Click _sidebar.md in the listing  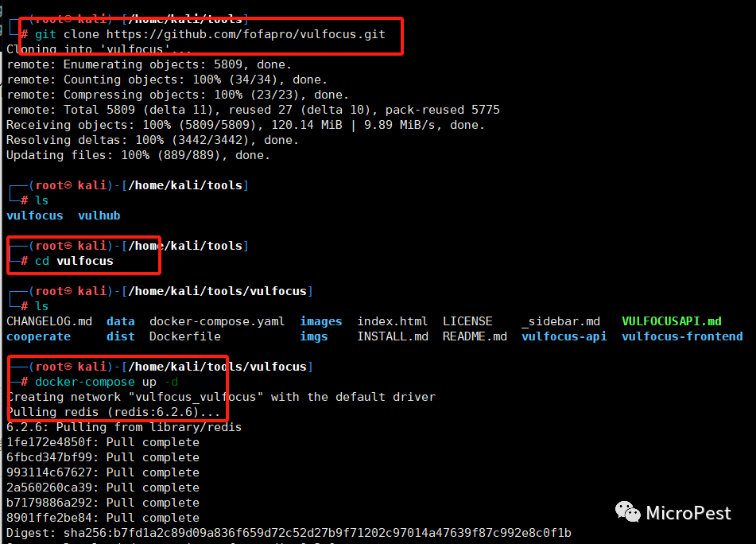click(x=560, y=321)
